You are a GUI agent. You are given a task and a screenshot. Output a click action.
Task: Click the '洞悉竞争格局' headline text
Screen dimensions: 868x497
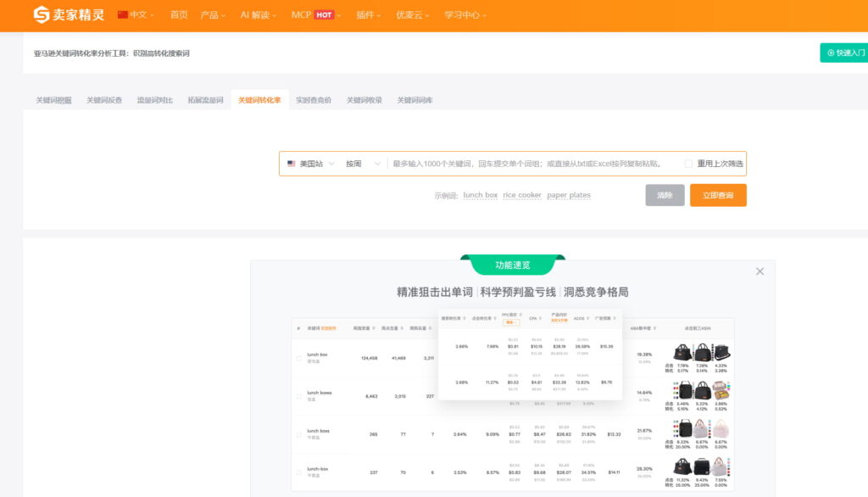[x=596, y=292]
